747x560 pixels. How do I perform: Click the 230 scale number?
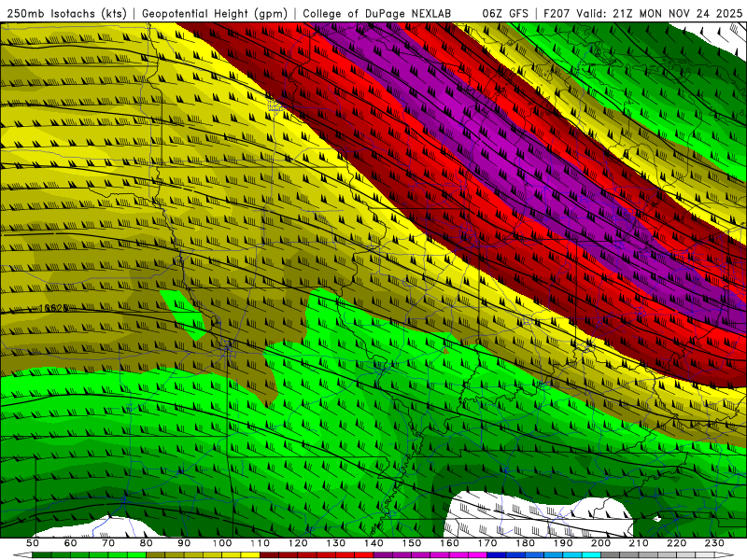pos(714,543)
